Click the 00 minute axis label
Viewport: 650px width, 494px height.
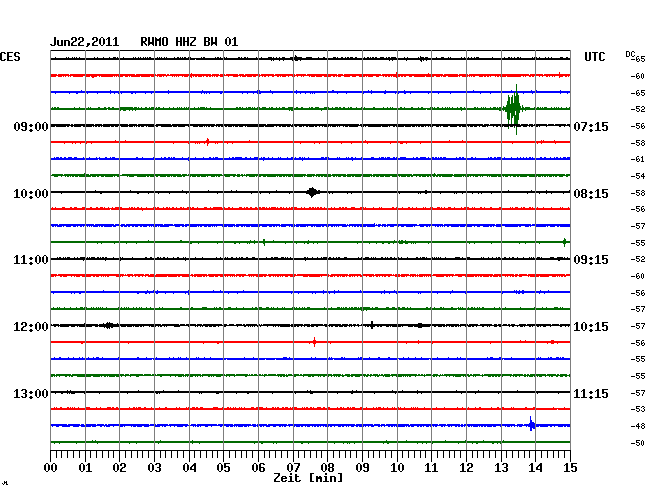pos(51,468)
